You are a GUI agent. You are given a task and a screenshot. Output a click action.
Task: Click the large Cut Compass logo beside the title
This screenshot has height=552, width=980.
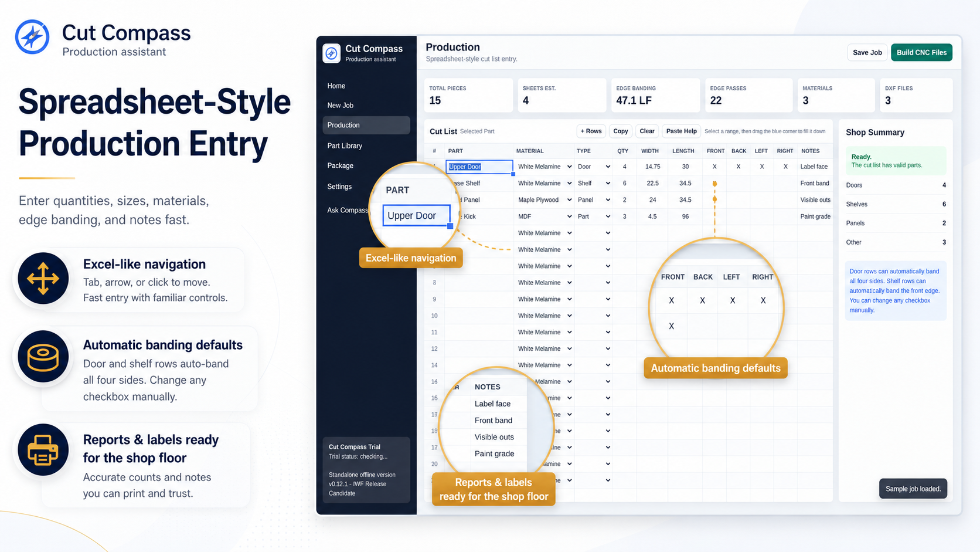[x=32, y=37]
